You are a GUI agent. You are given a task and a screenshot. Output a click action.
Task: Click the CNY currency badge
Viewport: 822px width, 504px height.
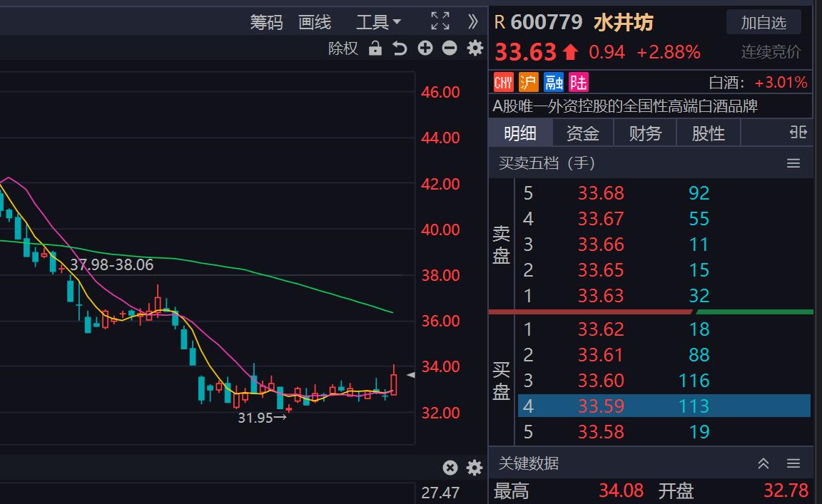tap(503, 82)
